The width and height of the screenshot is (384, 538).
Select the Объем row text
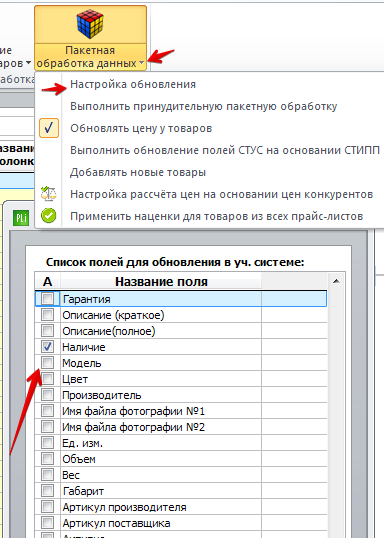tap(79, 459)
